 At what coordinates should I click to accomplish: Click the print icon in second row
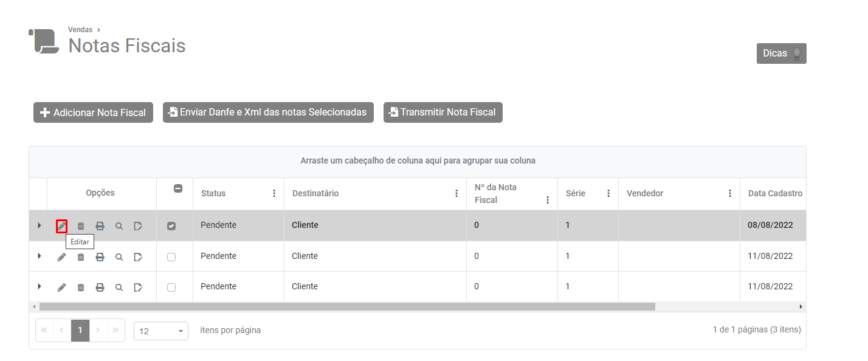[x=100, y=257]
